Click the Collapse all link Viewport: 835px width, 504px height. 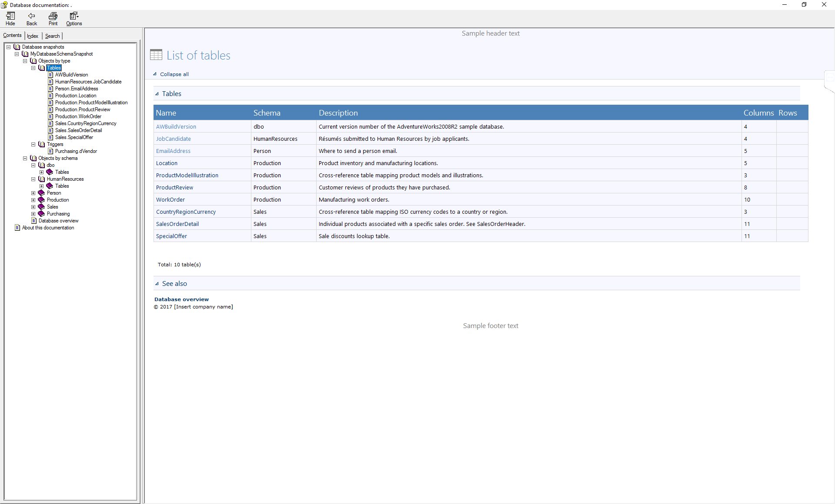click(174, 74)
